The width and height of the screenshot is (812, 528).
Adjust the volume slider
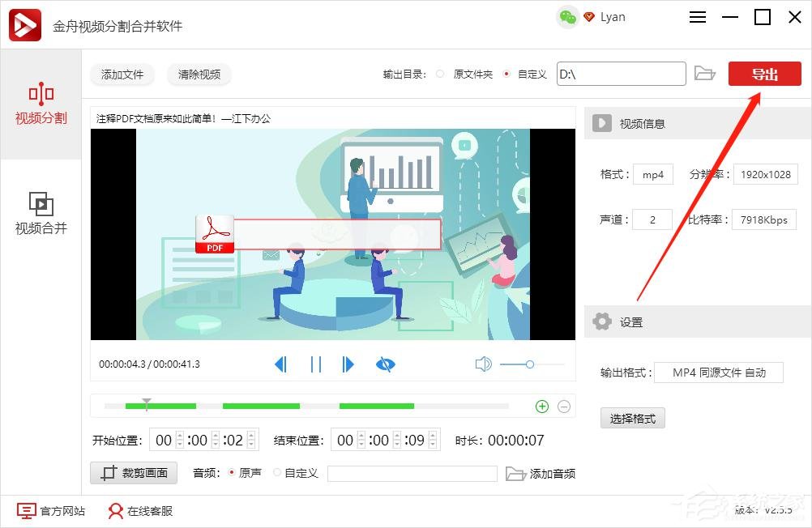531,364
